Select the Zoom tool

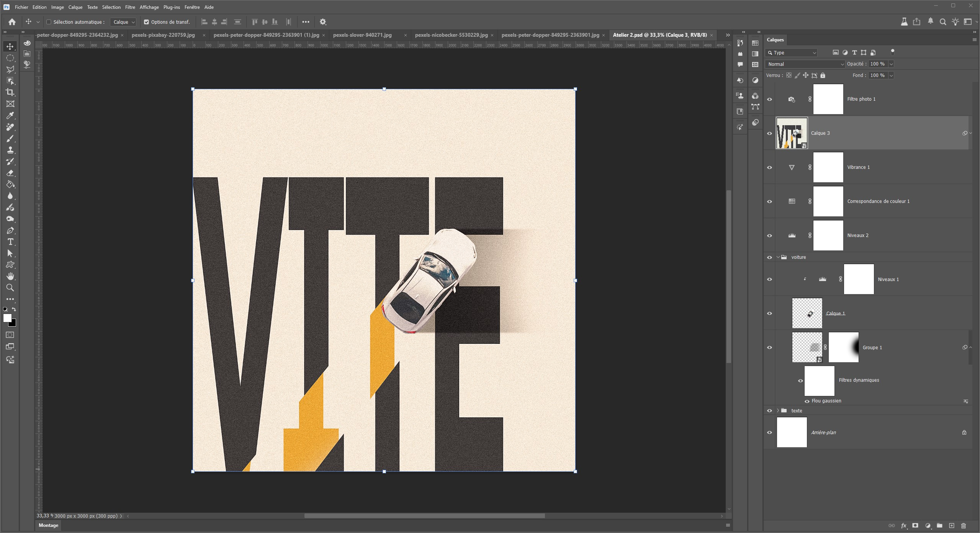[10, 288]
